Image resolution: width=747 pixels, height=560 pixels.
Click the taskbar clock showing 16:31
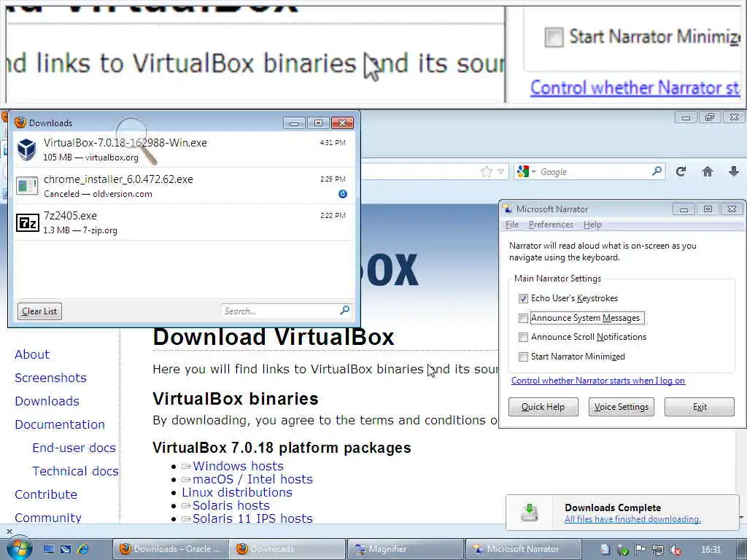pyautogui.click(x=711, y=550)
